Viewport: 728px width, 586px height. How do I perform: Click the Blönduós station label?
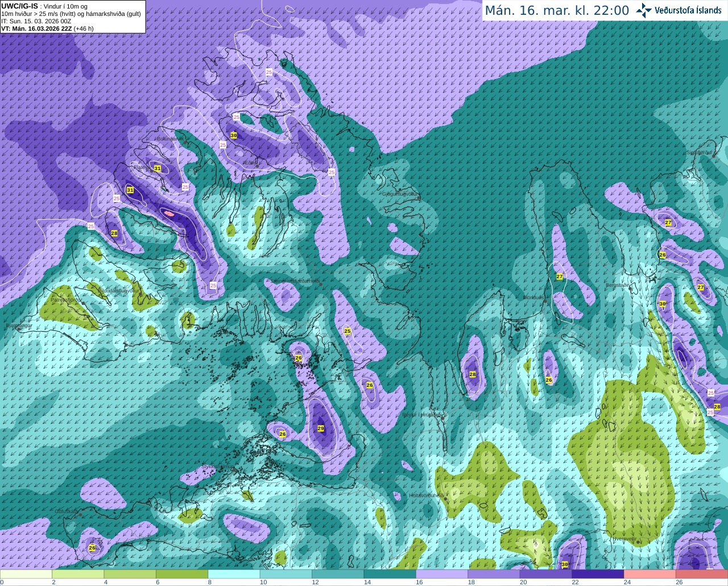(533, 298)
